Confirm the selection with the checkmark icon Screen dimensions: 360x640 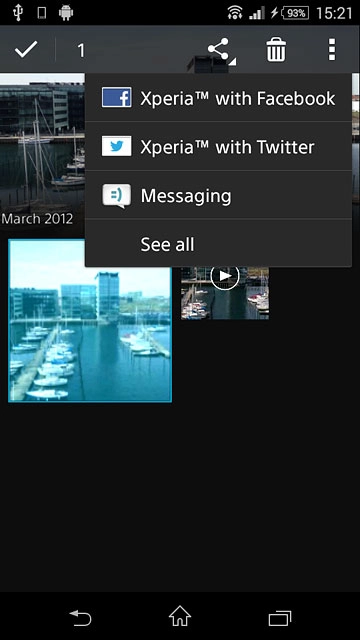26,50
